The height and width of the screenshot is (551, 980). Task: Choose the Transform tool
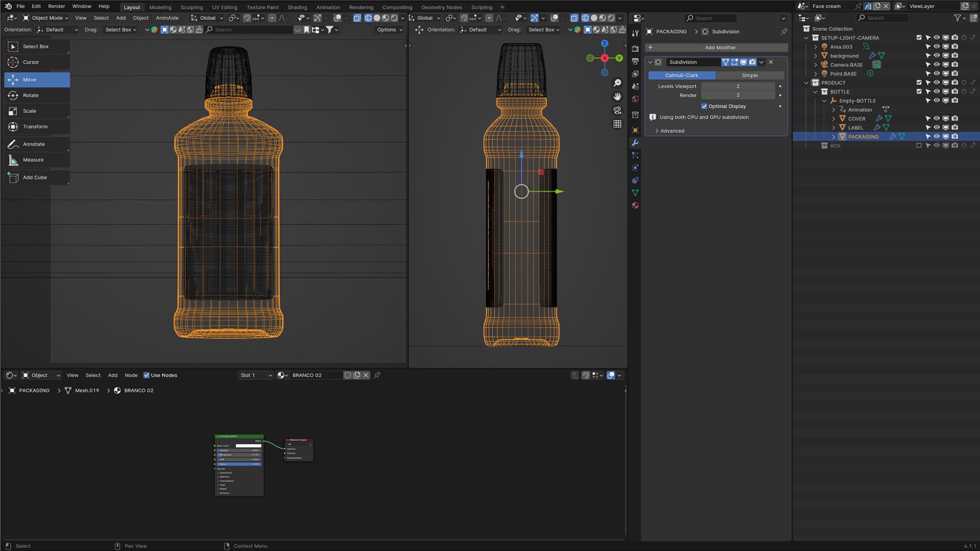pos(37,127)
